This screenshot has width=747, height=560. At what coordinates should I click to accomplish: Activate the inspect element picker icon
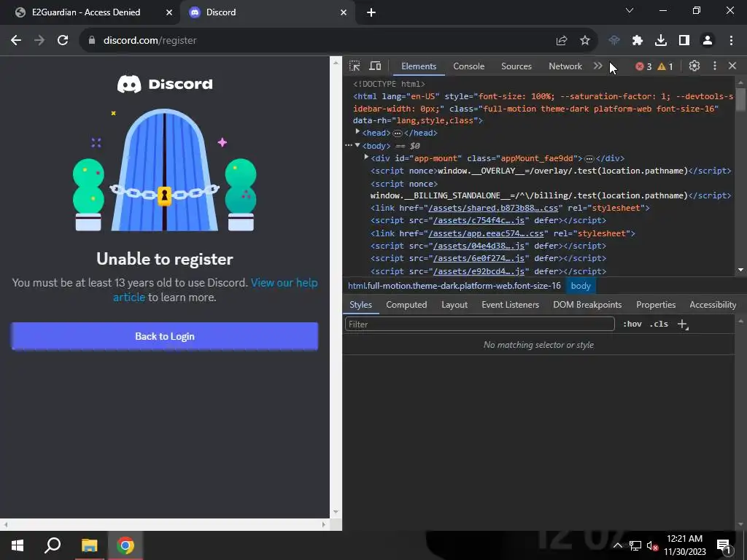coord(355,66)
